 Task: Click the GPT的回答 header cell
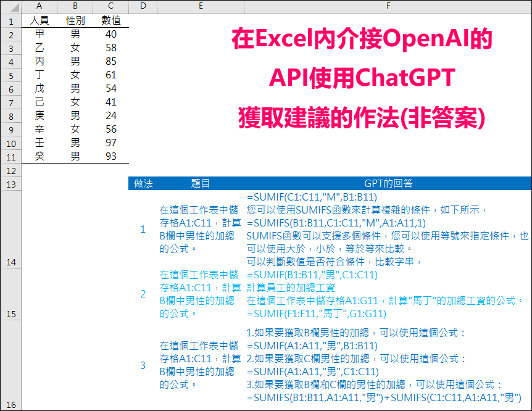(x=388, y=184)
